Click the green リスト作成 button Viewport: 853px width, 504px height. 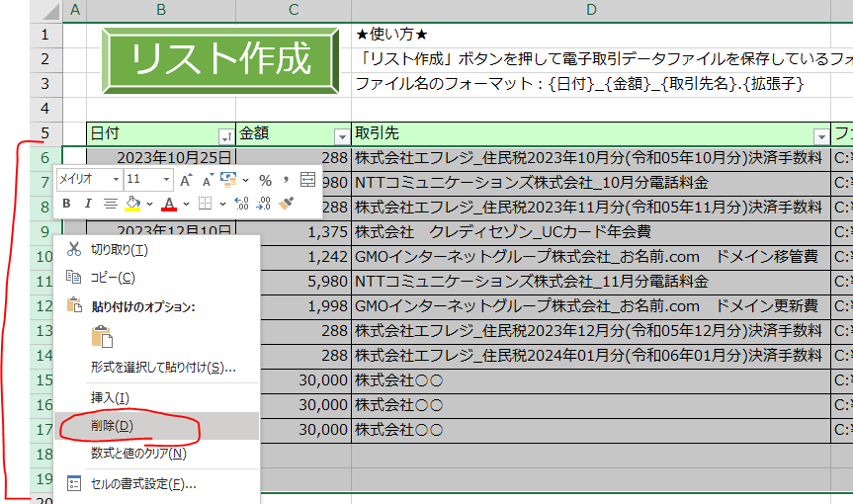tap(219, 60)
